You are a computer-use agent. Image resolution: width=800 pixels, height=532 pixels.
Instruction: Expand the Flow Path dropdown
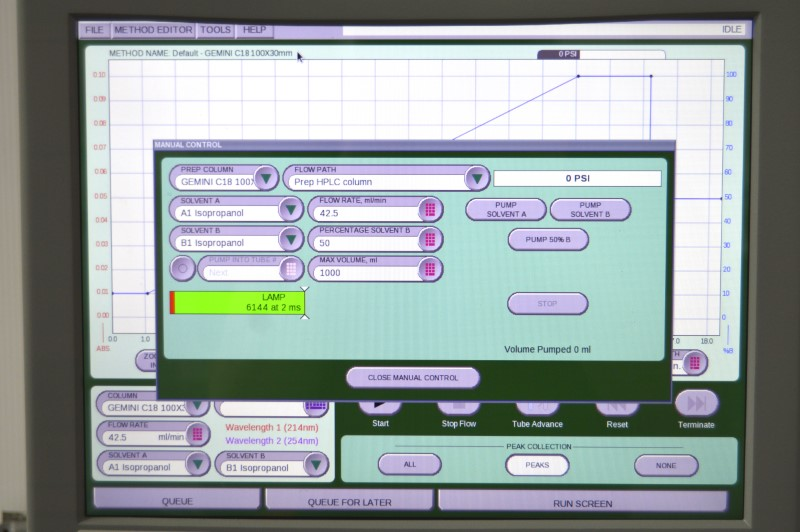[x=477, y=179]
